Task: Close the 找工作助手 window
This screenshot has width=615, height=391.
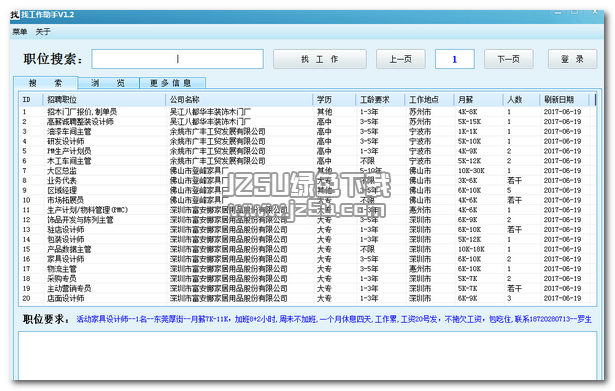Action: [x=595, y=13]
